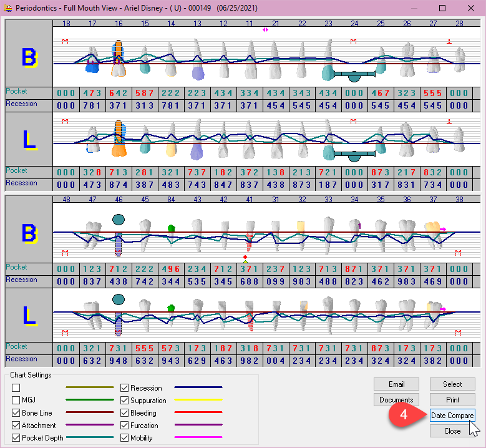486x448 pixels.
Task: Click pocket value 587 for tooth 15 buccal
Action: click(145, 93)
